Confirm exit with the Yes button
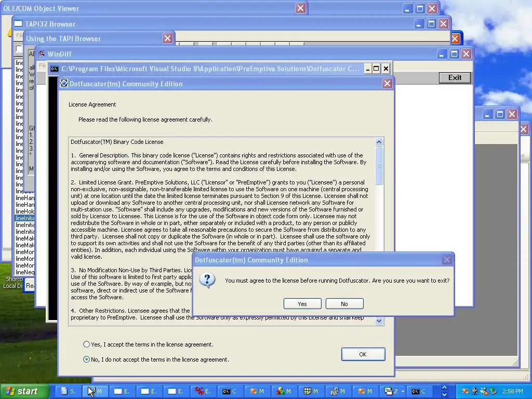 [x=302, y=303]
